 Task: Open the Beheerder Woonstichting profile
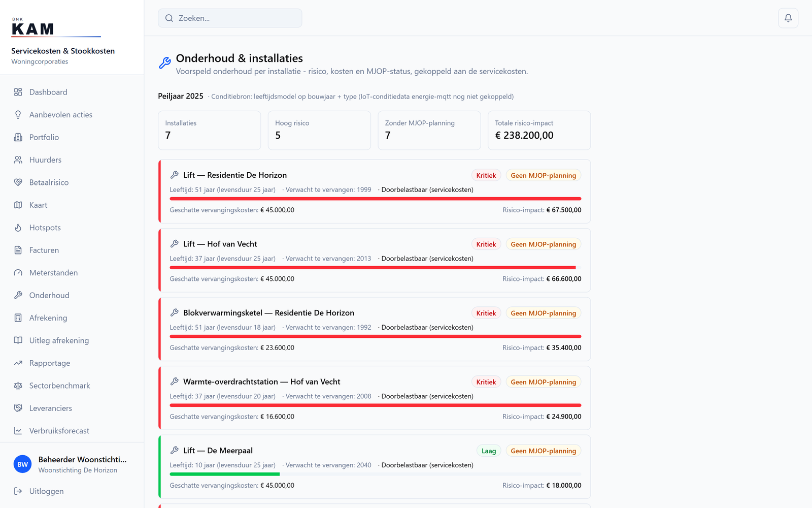click(x=72, y=464)
